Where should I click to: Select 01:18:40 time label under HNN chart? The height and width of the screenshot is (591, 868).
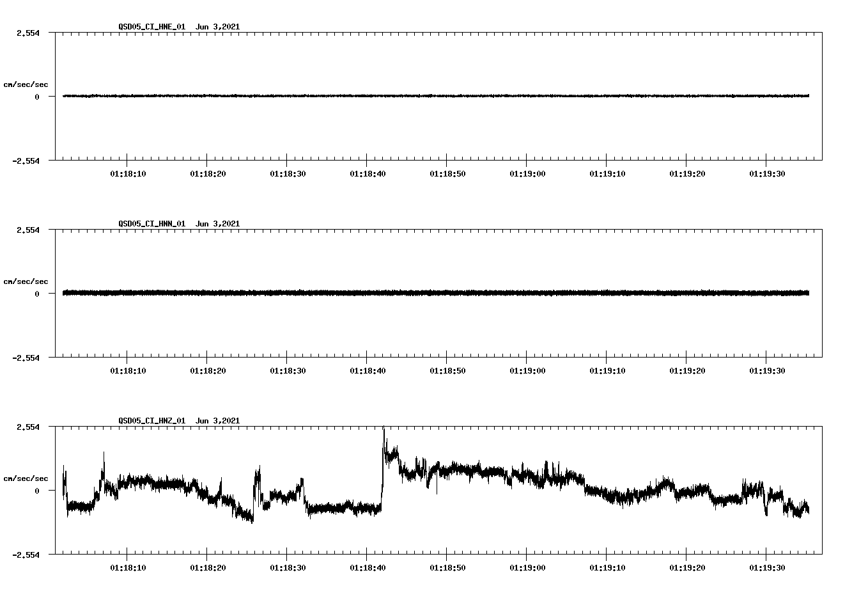[x=368, y=370]
